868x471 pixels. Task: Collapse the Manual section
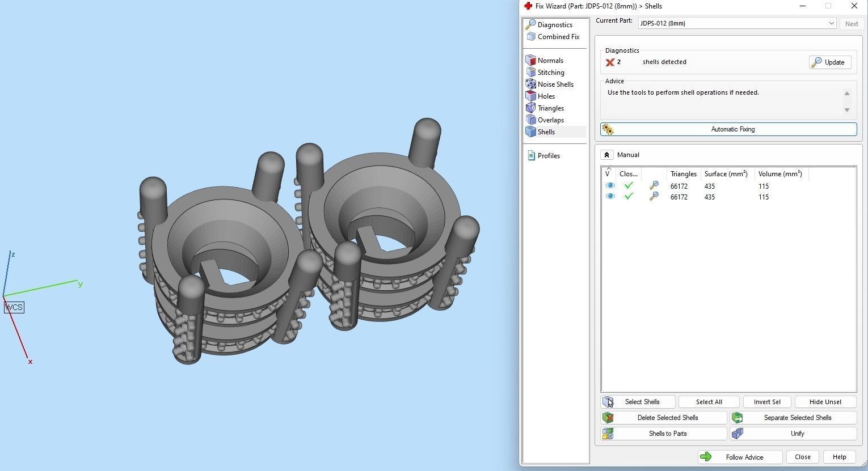606,155
